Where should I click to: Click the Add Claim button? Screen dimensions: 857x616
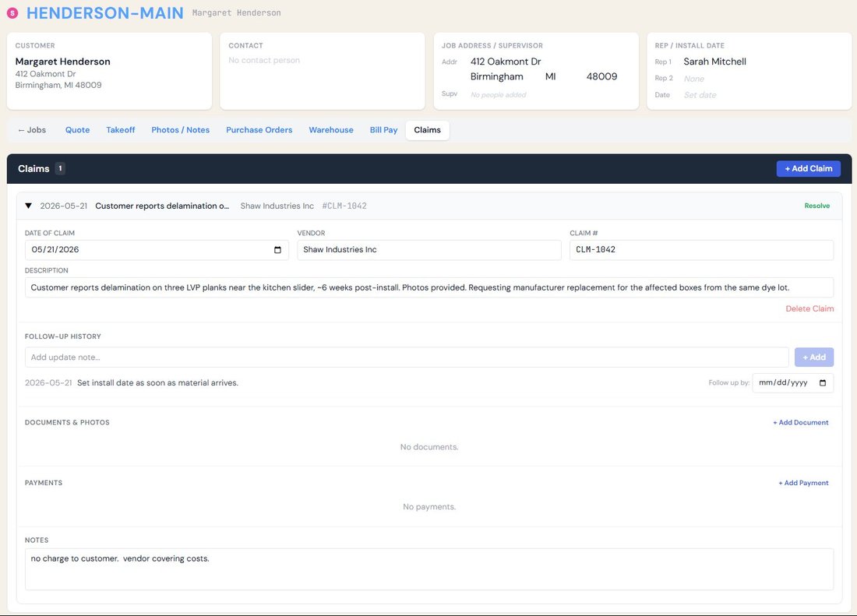(x=809, y=169)
